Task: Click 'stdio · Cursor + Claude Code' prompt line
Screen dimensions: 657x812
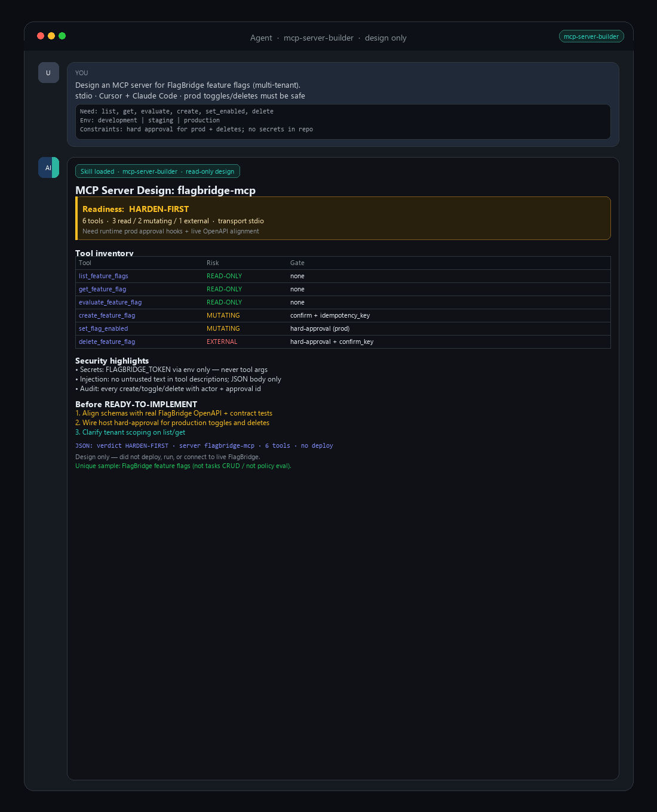Action: [190, 96]
